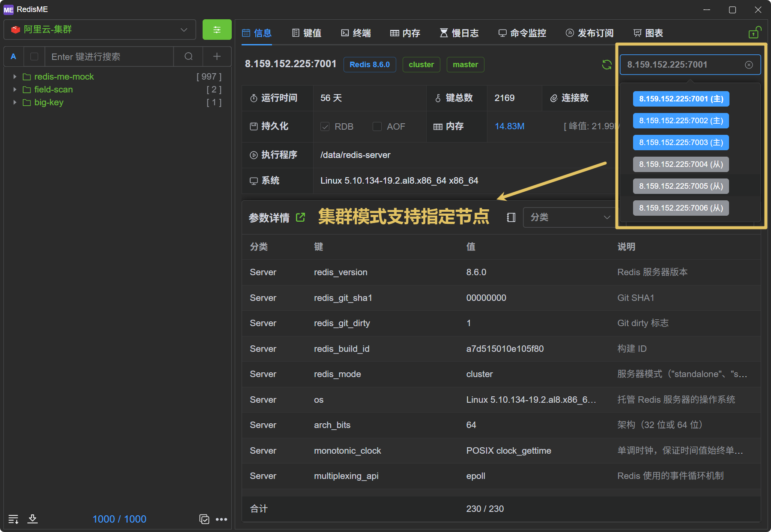Clear the selected node 8.159.152.225:7001

tap(749, 65)
